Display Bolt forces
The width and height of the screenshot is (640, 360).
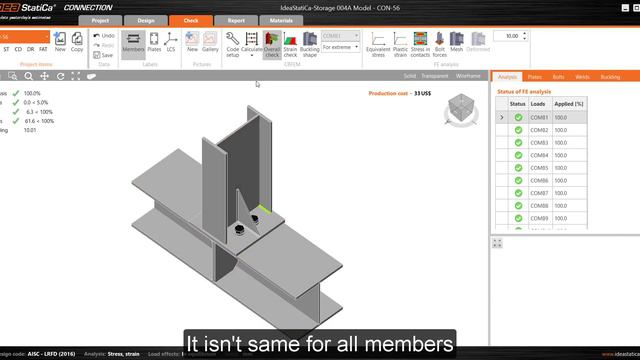pyautogui.click(x=440, y=44)
